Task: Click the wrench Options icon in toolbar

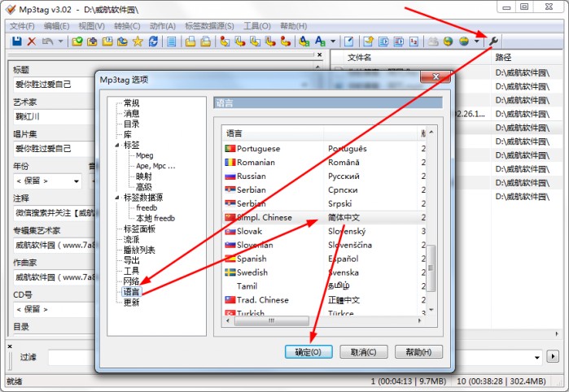Action: [493, 41]
